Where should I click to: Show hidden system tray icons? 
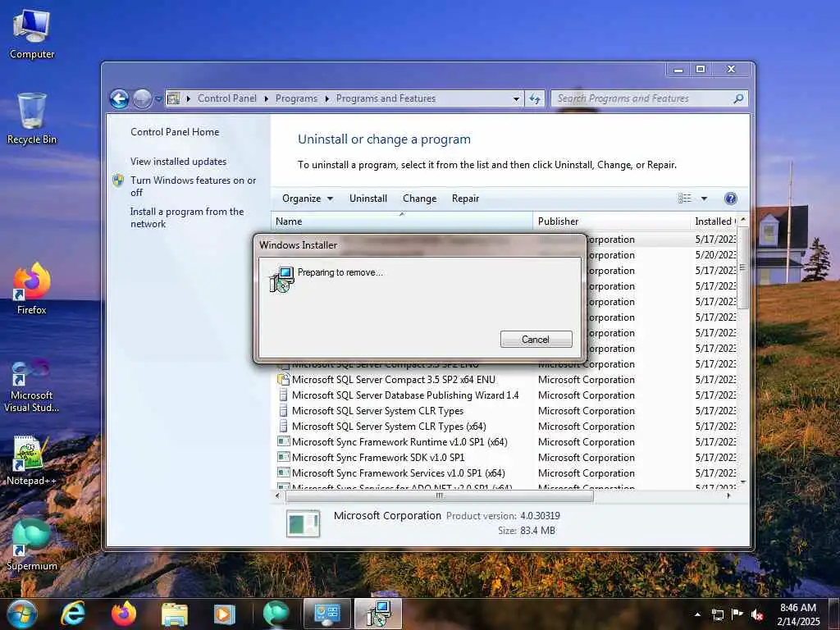click(697, 614)
